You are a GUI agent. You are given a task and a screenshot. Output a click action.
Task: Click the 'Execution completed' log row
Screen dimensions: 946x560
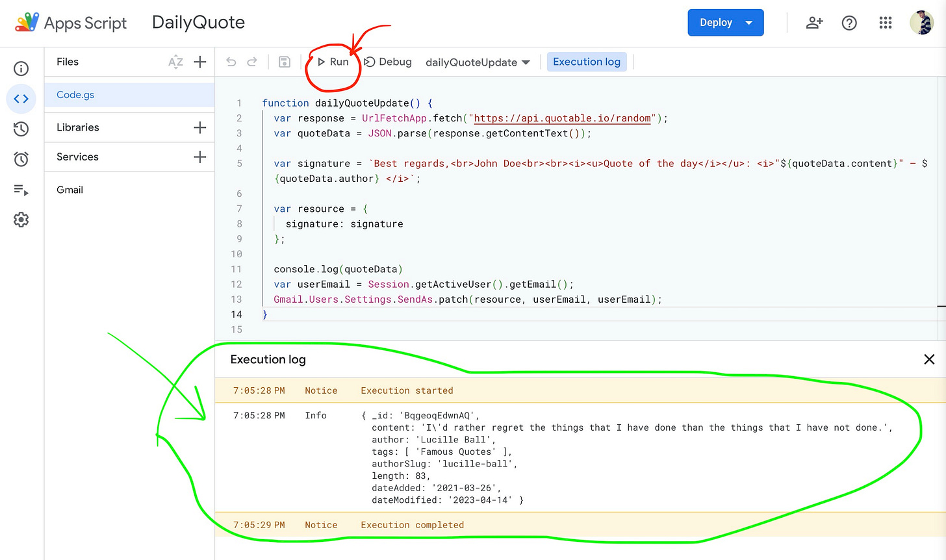[x=580, y=525]
